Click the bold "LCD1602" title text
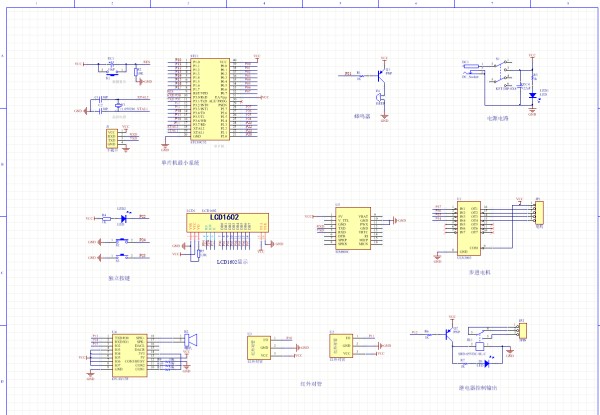This screenshot has width=600, height=415. (x=225, y=217)
